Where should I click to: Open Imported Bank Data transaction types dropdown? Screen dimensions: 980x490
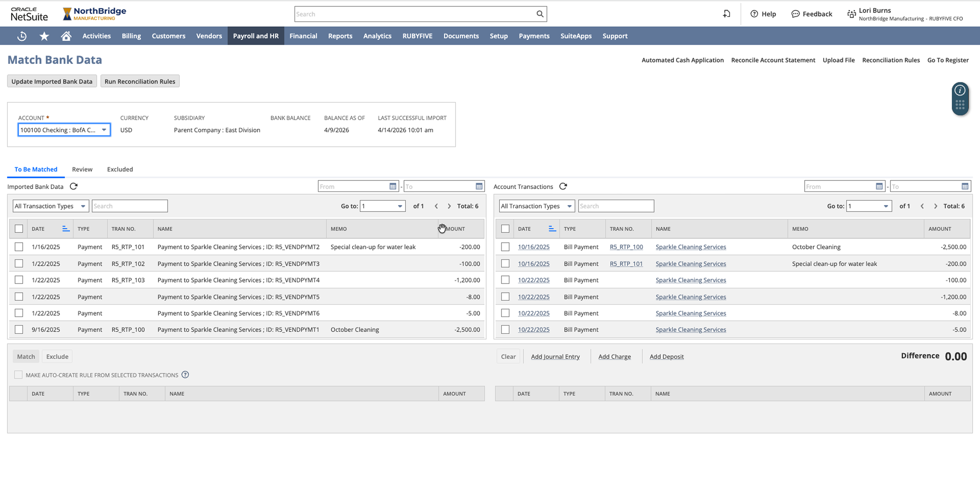[x=51, y=206]
